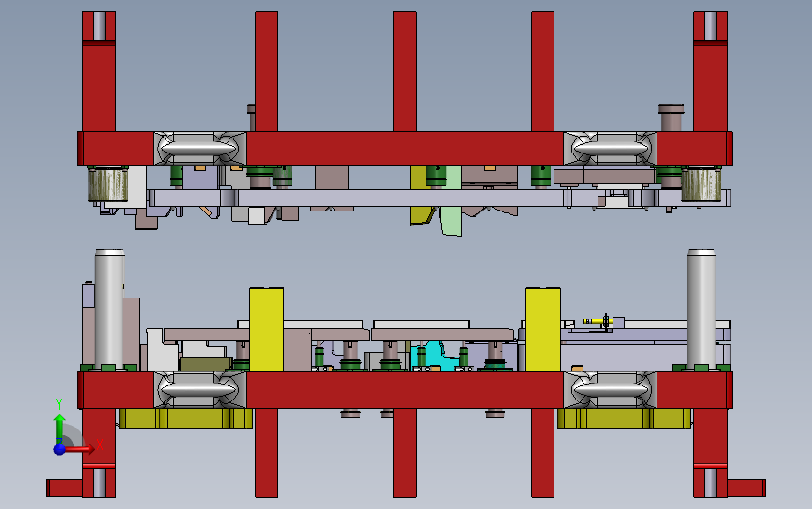Viewport: 812px width, 509px height.
Task: Select the right brass guide bushing on upper die
Action: [701, 184]
